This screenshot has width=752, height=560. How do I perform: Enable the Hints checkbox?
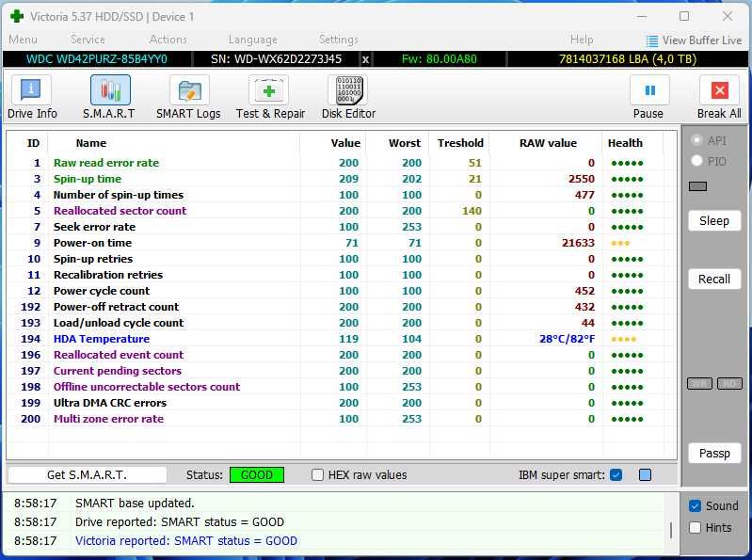click(x=695, y=527)
